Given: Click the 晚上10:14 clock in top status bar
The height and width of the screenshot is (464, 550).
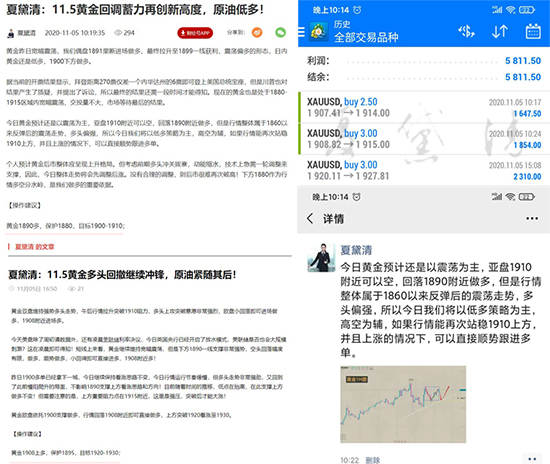Looking at the screenshot, I should point(331,10).
